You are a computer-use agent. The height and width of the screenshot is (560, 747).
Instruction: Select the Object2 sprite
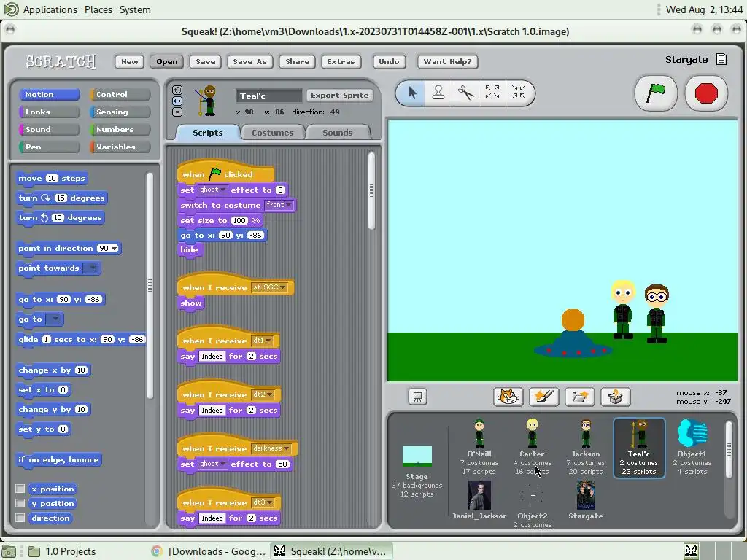pyautogui.click(x=532, y=504)
